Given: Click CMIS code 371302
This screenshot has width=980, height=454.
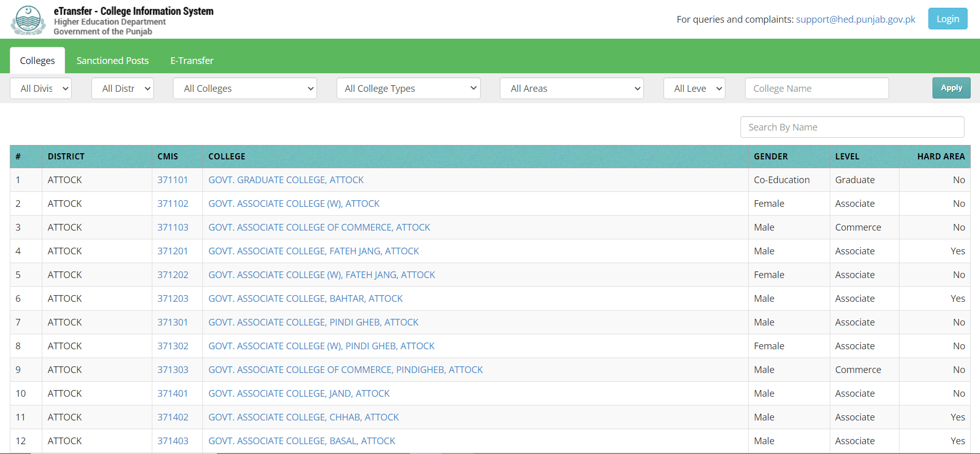Looking at the screenshot, I should (173, 346).
